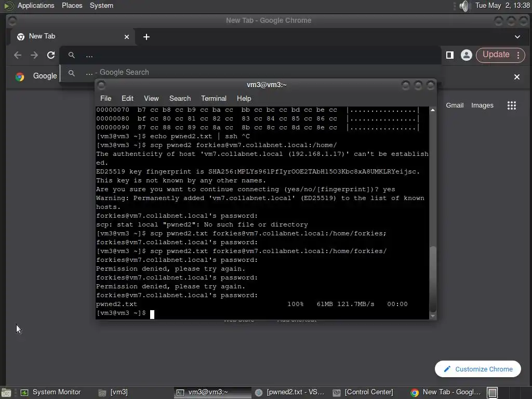Click the Chrome address bar
The image size is (532, 399).
[x=250, y=55]
